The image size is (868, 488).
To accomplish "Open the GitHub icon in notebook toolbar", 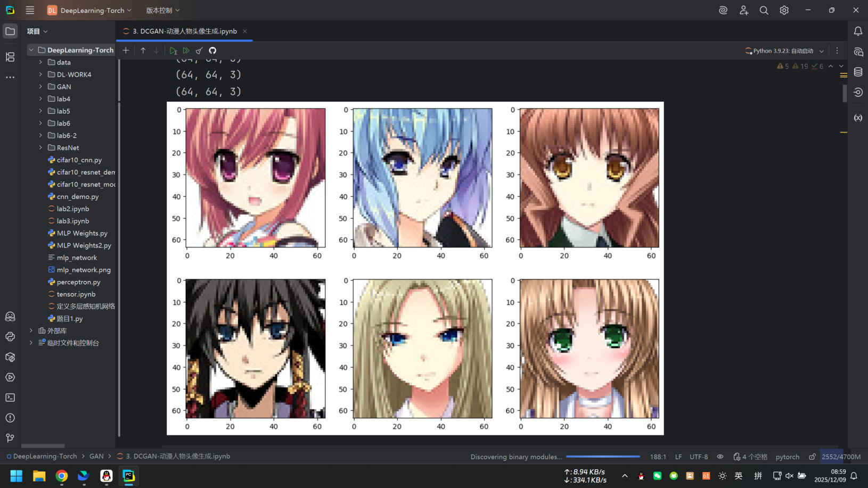I will [212, 51].
